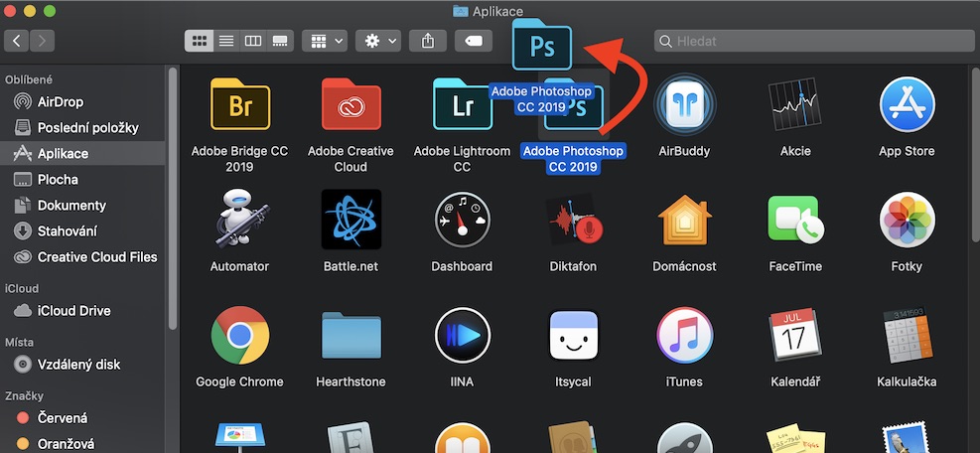Open Poslední položky in sidebar
This screenshot has height=453, width=980.
82,127
